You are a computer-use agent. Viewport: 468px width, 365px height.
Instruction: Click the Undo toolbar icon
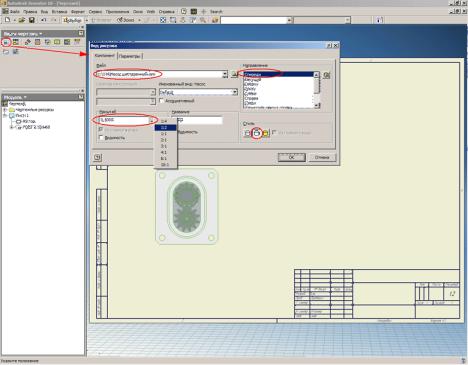tap(43, 20)
